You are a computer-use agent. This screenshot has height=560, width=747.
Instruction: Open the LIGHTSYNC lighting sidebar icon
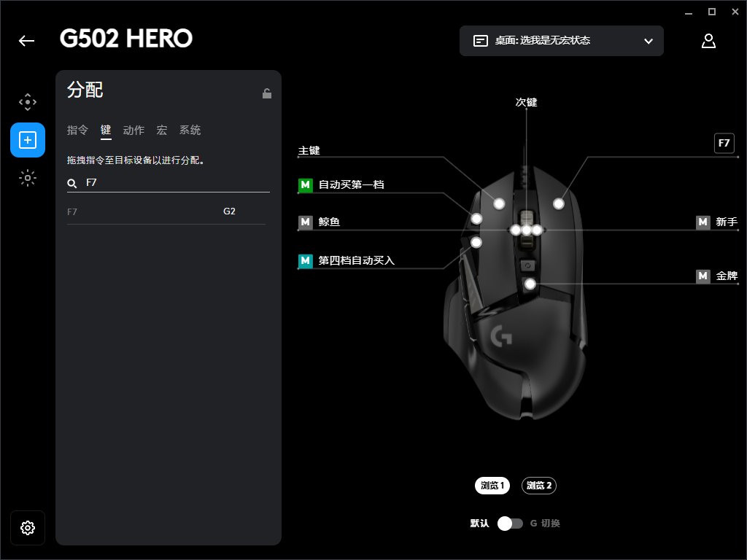(28, 178)
